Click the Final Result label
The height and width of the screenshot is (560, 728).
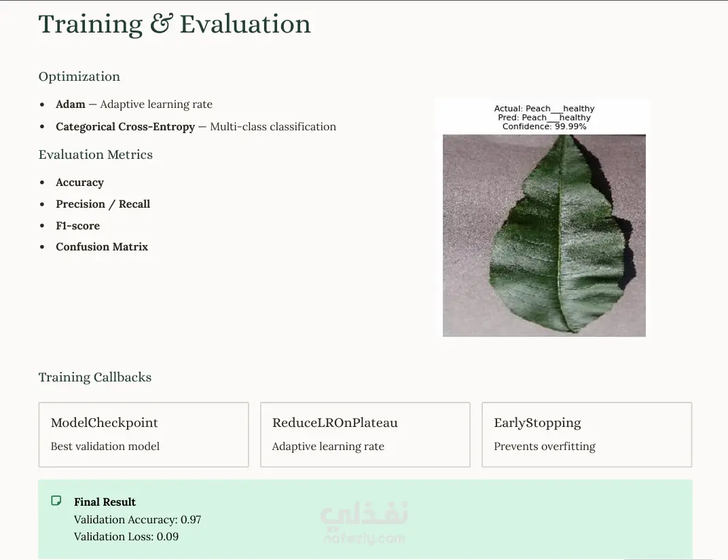[x=105, y=502]
